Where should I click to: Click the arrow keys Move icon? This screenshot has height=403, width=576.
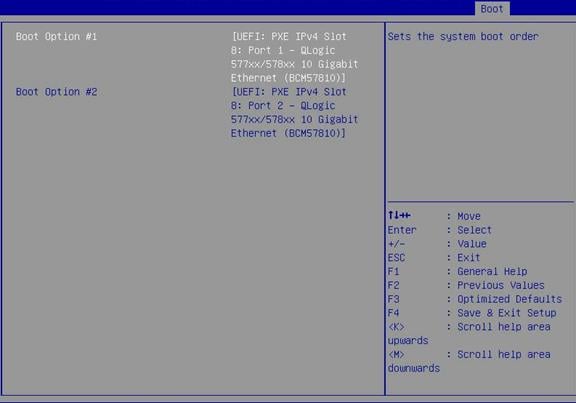[399, 215]
